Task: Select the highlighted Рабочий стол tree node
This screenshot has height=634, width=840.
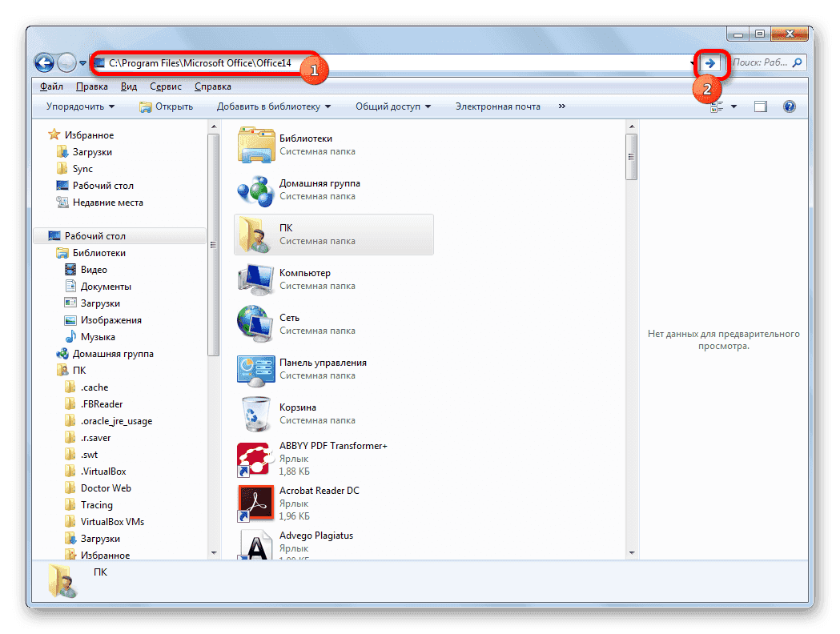Action: [x=120, y=236]
